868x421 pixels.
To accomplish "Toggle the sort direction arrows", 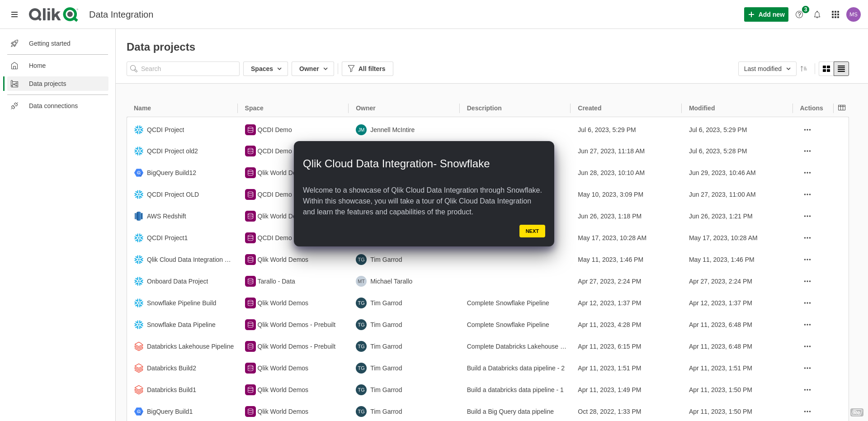I will [x=804, y=69].
